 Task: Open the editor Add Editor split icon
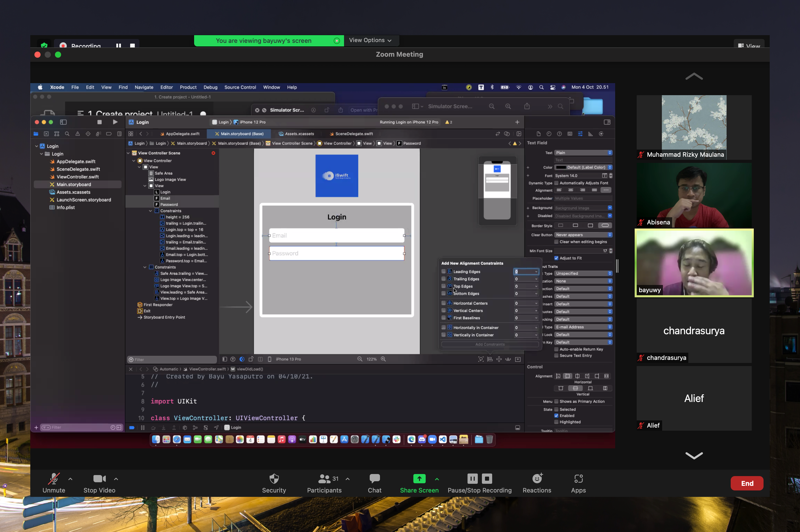click(519, 134)
